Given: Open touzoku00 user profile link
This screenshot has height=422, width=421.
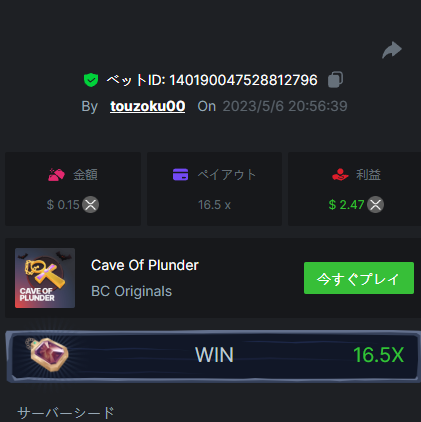Looking at the screenshot, I should click(148, 106).
